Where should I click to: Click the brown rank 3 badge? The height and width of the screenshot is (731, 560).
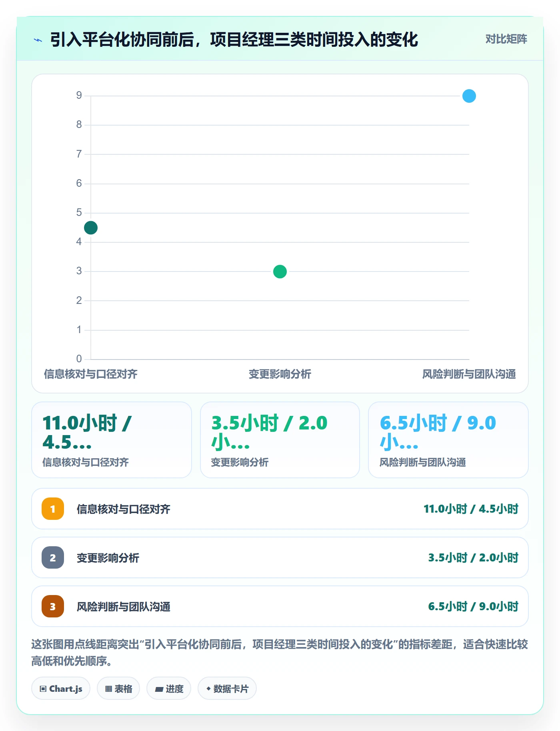(53, 606)
